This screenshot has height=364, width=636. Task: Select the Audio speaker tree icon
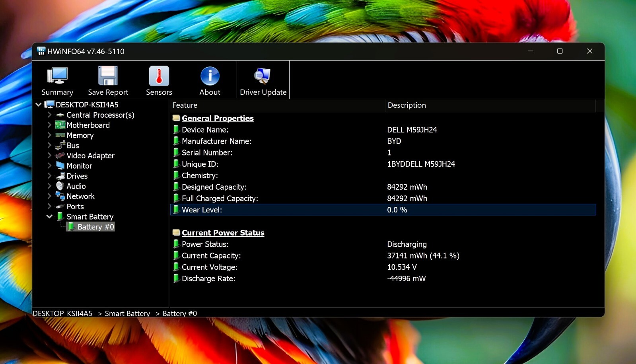click(60, 186)
